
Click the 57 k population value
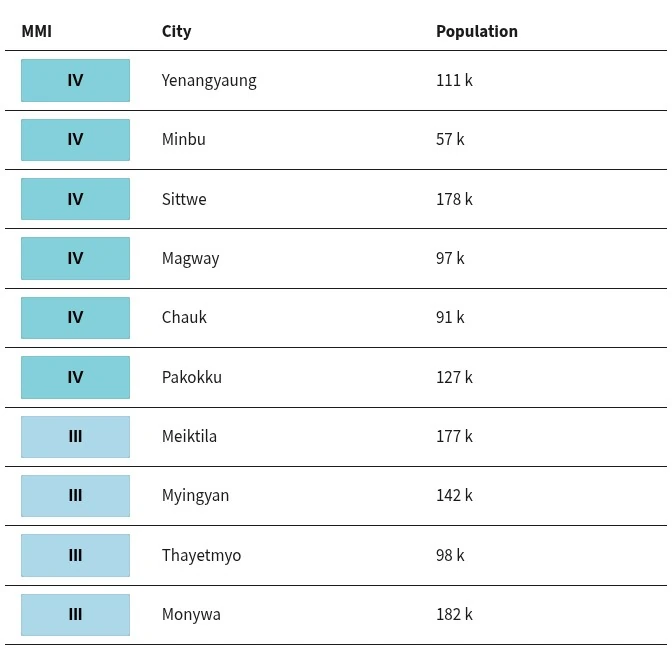[x=450, y=139]
